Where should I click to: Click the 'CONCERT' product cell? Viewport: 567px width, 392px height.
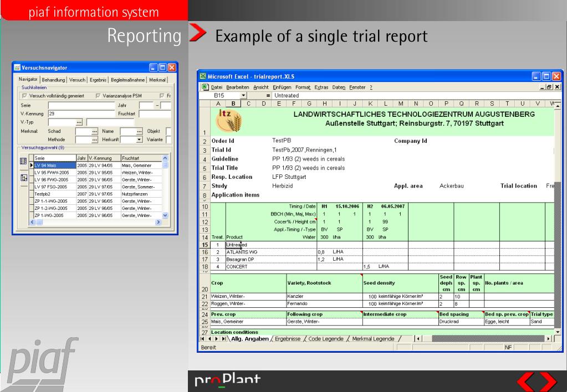coord(271,267)
